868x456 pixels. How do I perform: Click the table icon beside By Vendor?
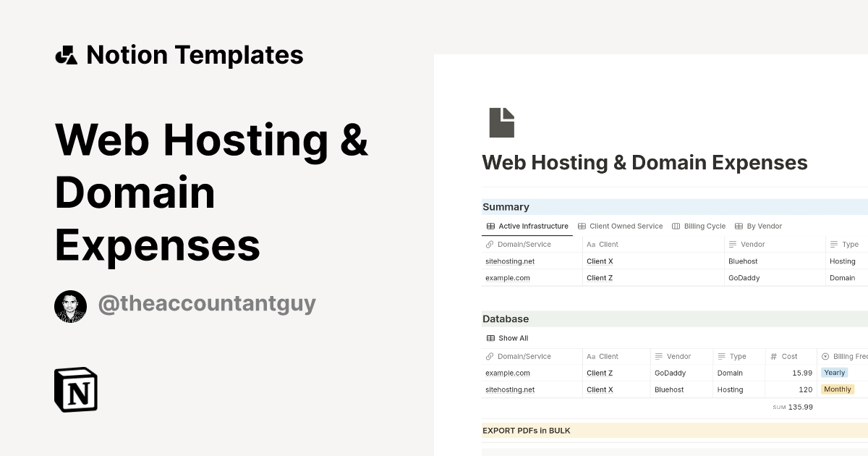click(739, 226)
